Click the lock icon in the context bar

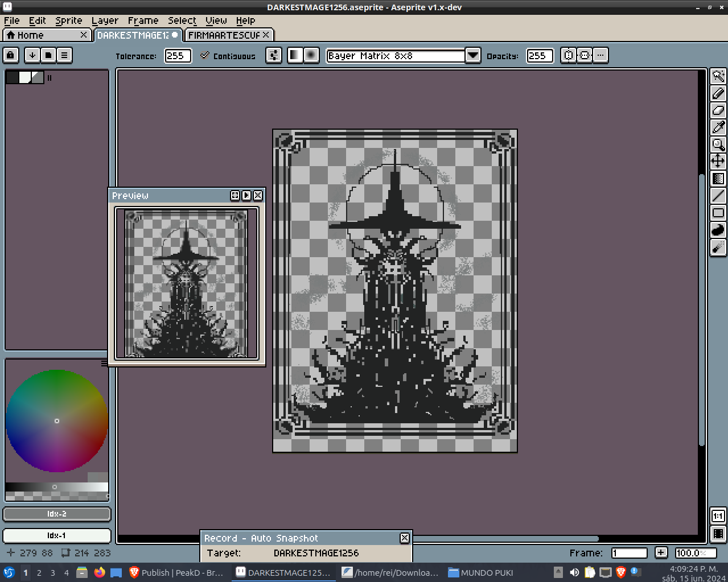tap(11, 55)
